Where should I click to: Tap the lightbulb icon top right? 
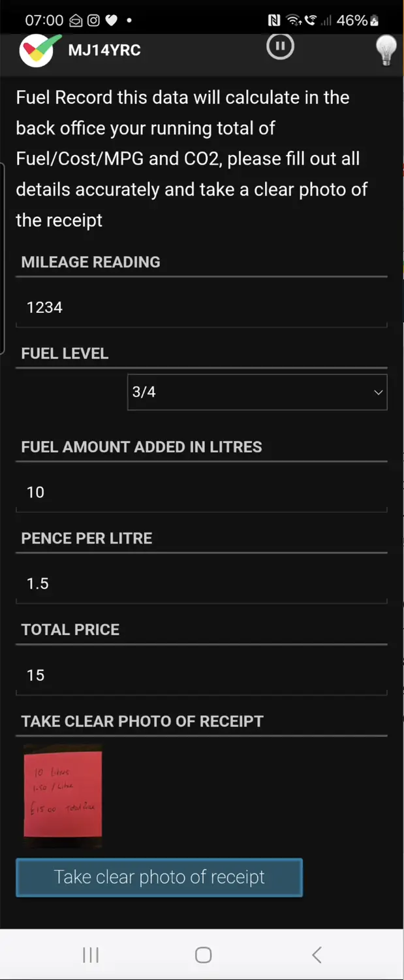(x=386, y=50)
